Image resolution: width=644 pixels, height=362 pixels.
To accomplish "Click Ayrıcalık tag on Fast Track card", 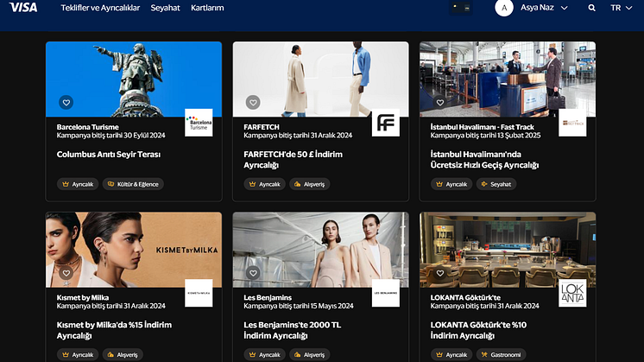I will coord(451,184).
